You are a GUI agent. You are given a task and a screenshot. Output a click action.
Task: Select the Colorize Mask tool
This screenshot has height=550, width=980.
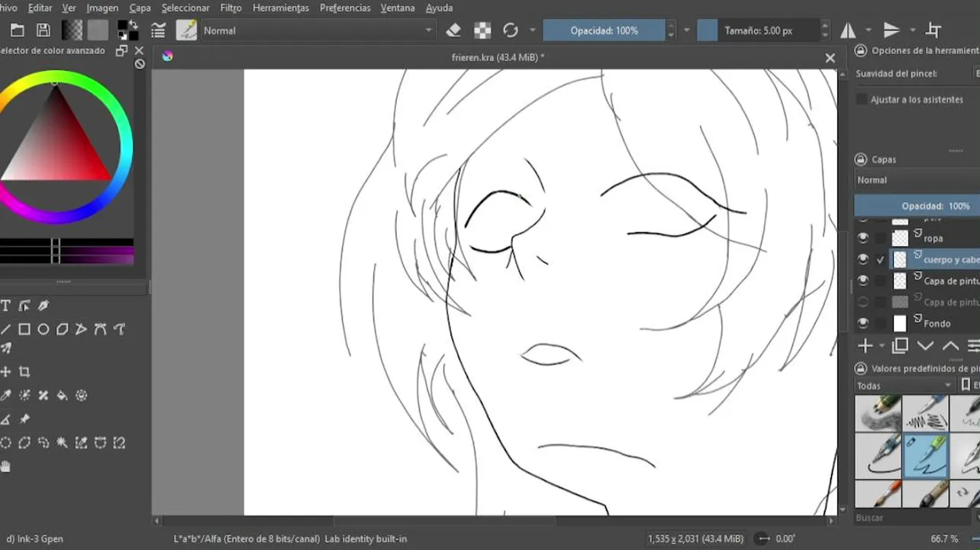click(24, 396)
